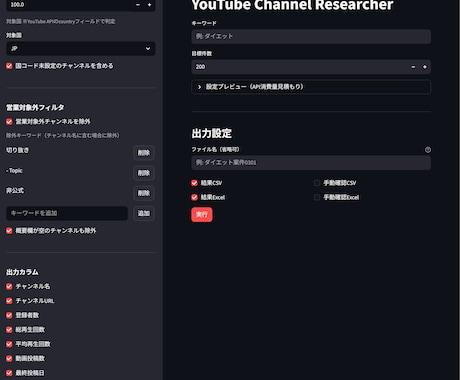The image size is (460, 380).
Task: Delete the - Topic exclusion keyword
Action: coord(144,173)
